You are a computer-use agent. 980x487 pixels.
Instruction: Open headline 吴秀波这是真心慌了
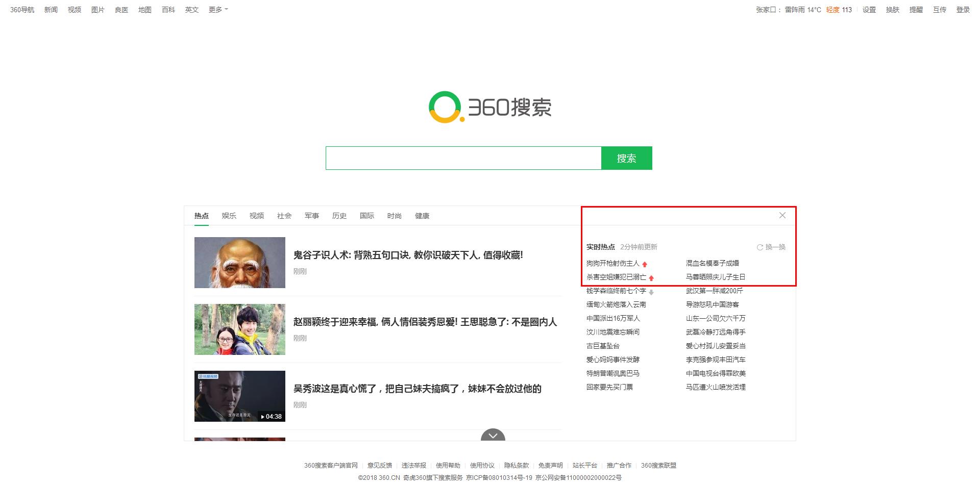[x=418, y=389]
